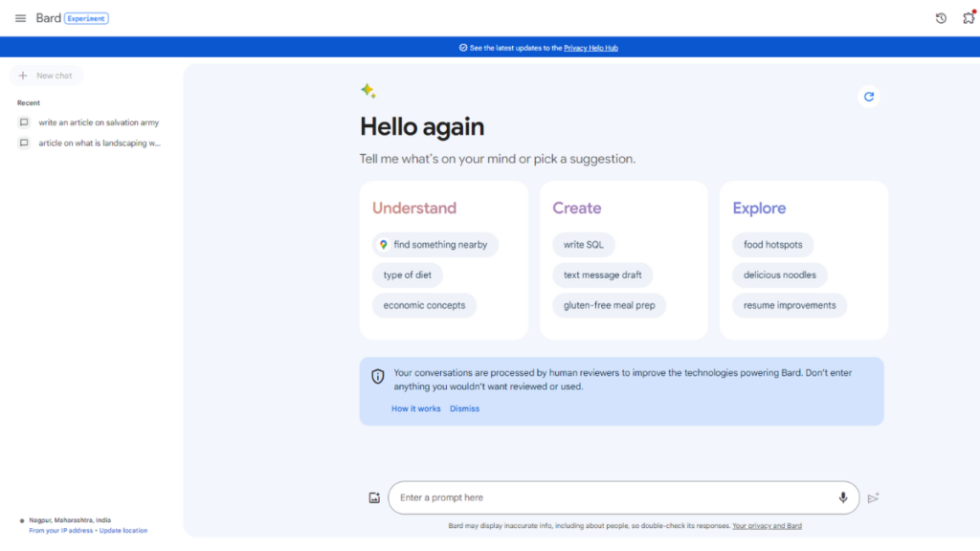Click the refresh suggestions icon

point(869,97)
